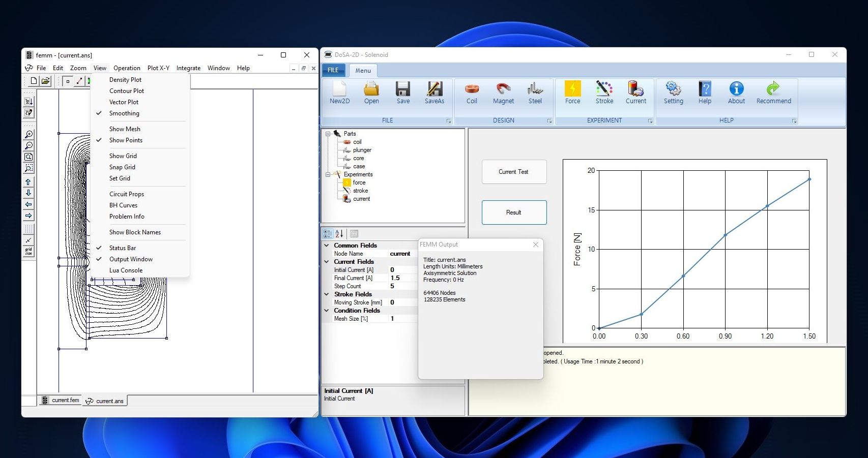
Task: Select the plunger part in tree
Action: coord(362,150)
